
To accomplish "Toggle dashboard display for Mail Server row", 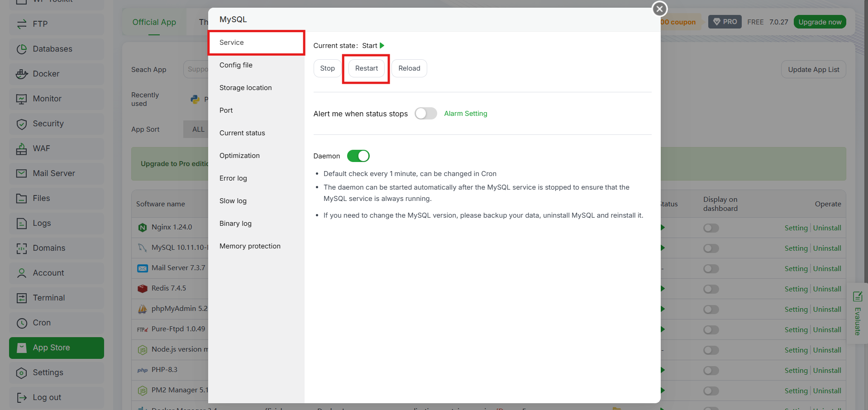I will tap(711, 269).
